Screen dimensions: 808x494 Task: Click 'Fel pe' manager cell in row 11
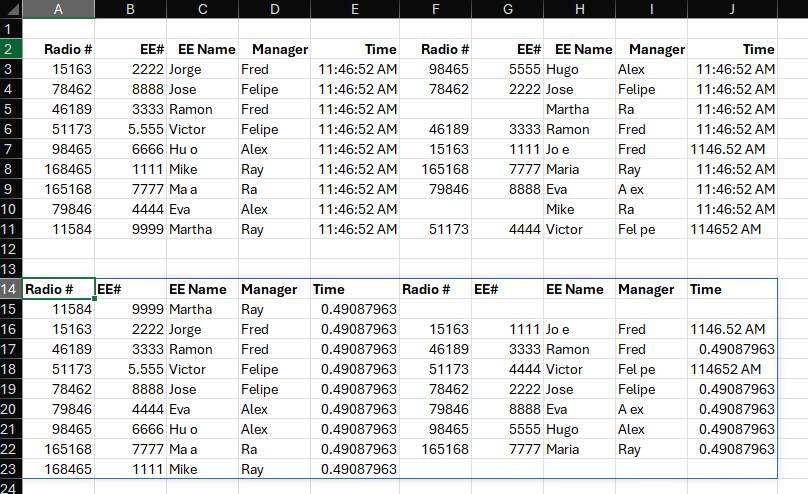pos(651,229)
